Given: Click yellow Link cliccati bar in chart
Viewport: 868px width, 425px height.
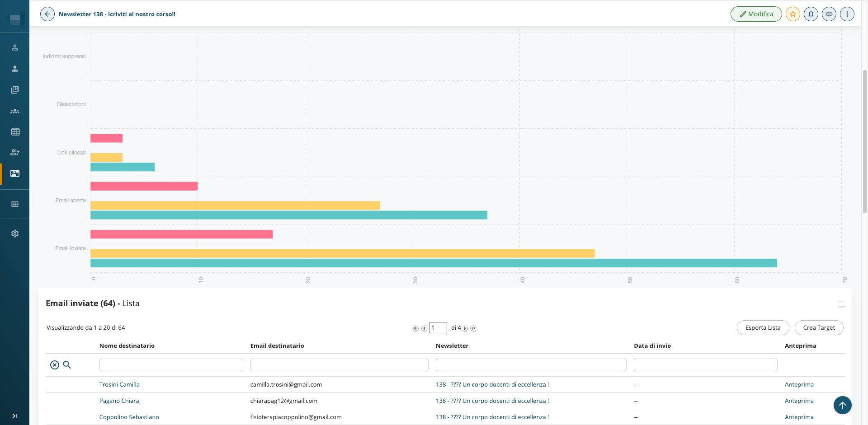Looking at the screenshot, I should click(106, 157).
